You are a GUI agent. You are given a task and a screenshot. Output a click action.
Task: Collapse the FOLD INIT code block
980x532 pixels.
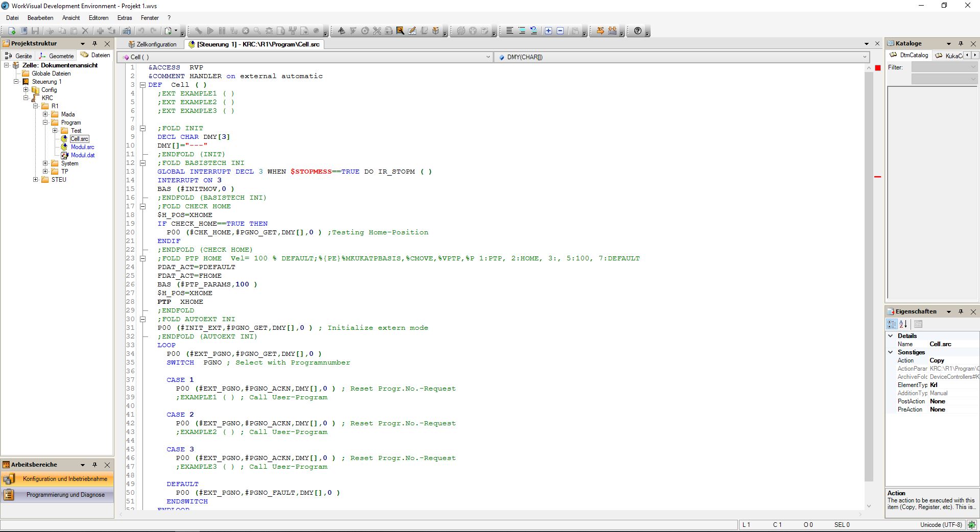click(143, 128)
